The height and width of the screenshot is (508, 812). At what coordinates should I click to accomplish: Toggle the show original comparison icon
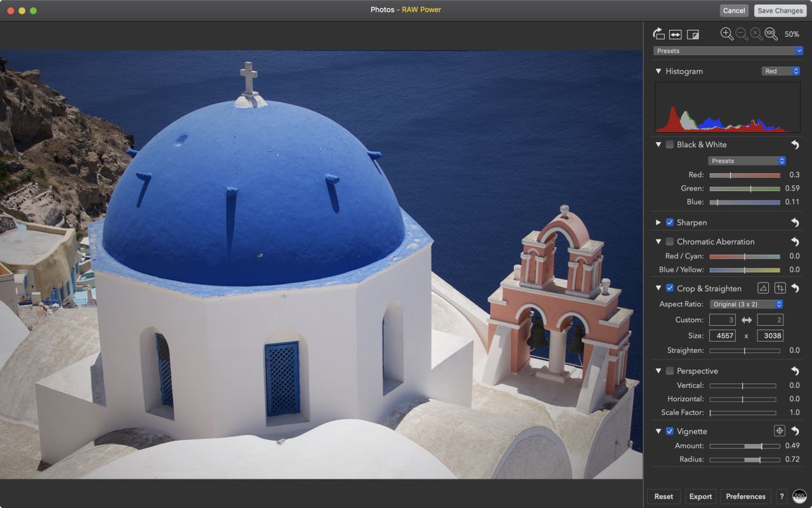pyautogui.click(x=693, y=34)
